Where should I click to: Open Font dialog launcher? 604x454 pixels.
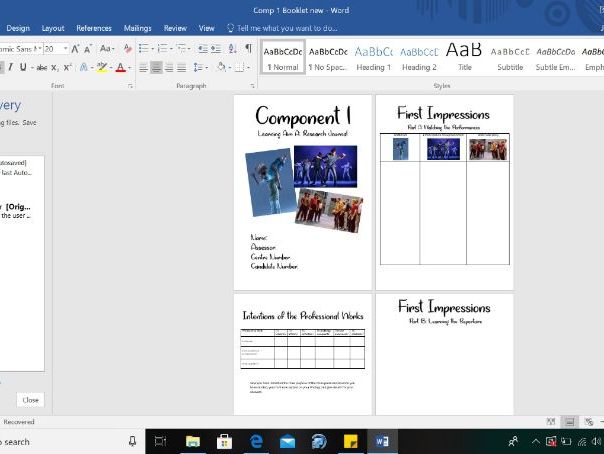pos(130,86)
